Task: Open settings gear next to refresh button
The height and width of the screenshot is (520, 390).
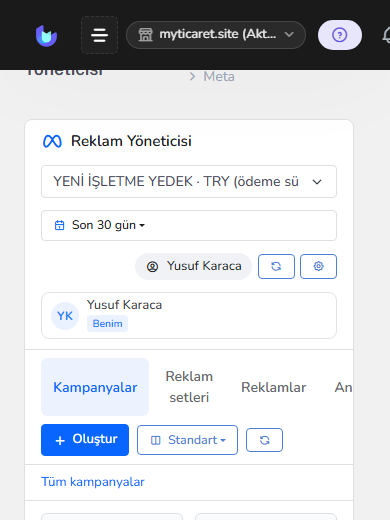Action: (x=318, y=266)
